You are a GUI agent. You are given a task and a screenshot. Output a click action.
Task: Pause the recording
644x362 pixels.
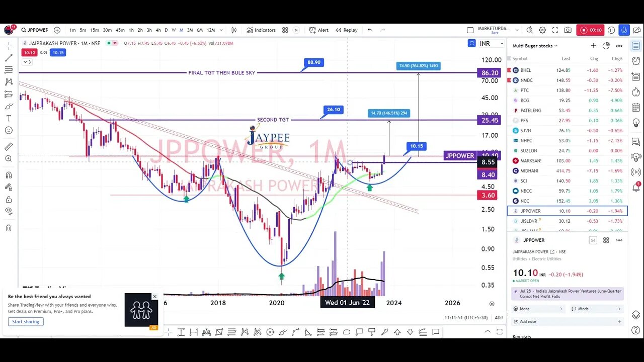[x=611, y=30]
